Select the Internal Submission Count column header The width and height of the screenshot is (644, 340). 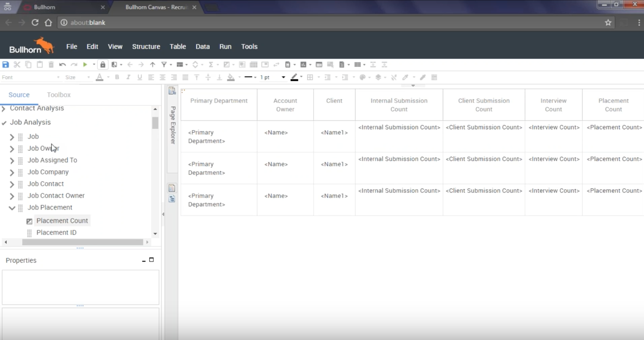tap(399, 105)
